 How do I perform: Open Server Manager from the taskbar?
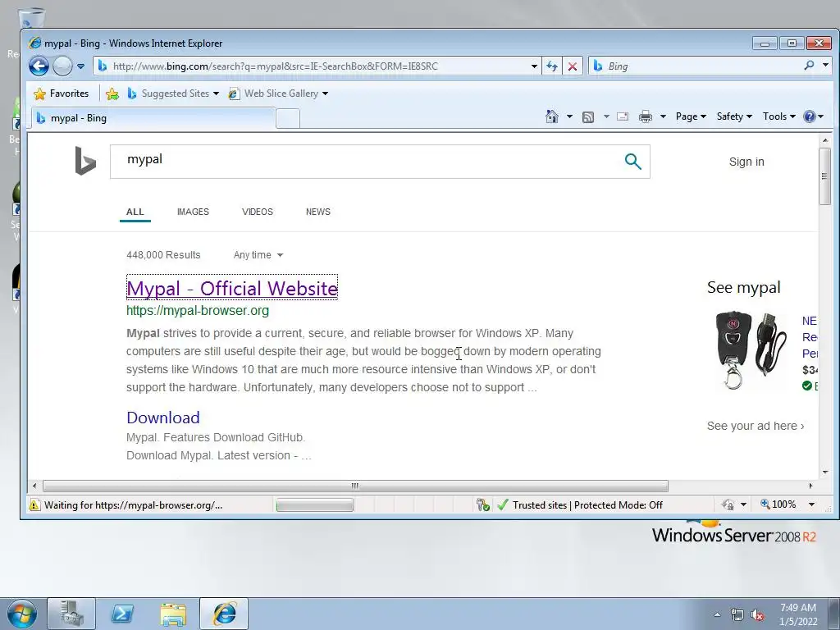tap(71, 614)
